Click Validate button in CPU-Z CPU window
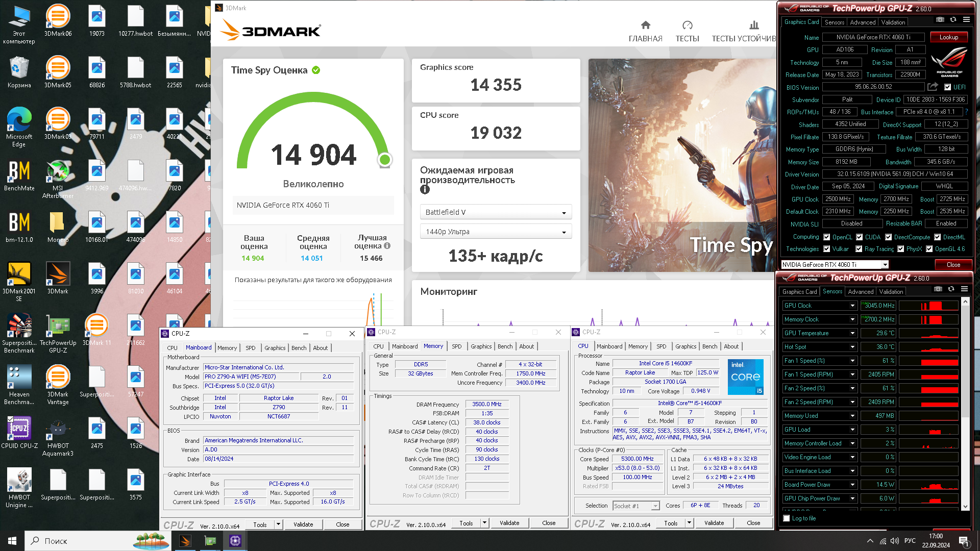Screen dimensions: 980x551 point(714,523)
